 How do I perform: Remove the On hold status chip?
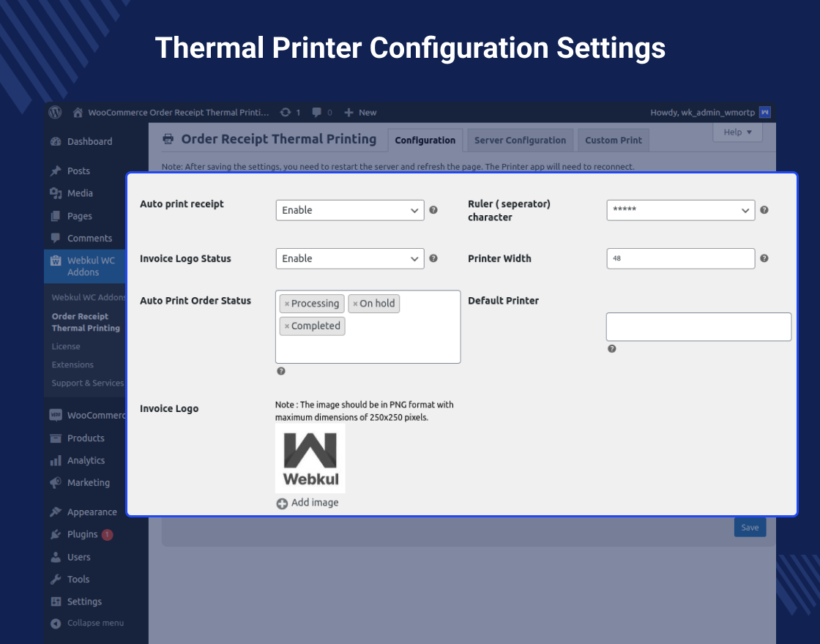coord(356,303)
